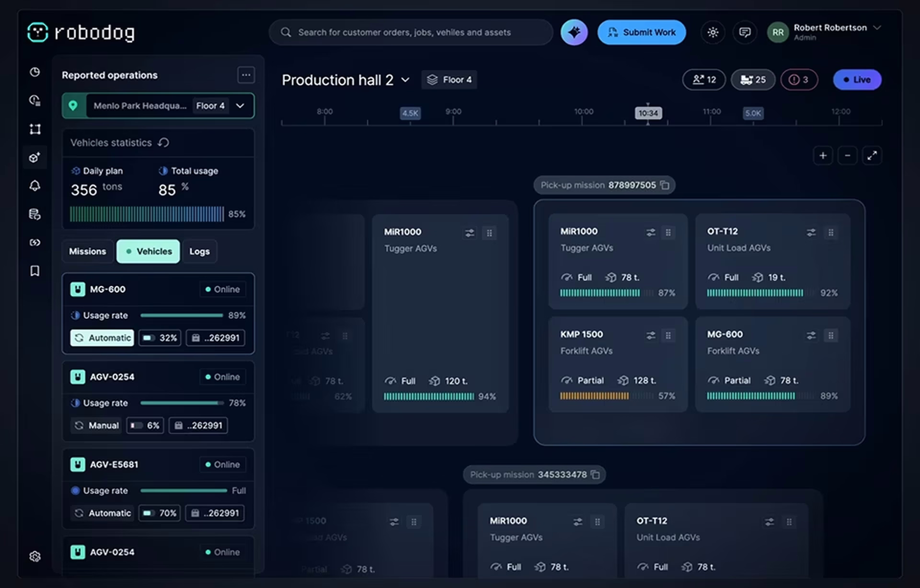Click sliders on bottom MiR1000 Tugger card
920x588 pixels.
(578, 522)
